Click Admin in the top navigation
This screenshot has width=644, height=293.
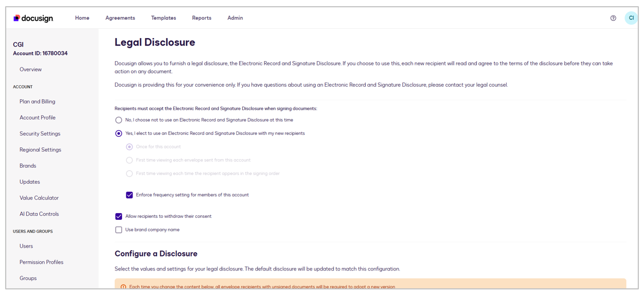(235, 18)
